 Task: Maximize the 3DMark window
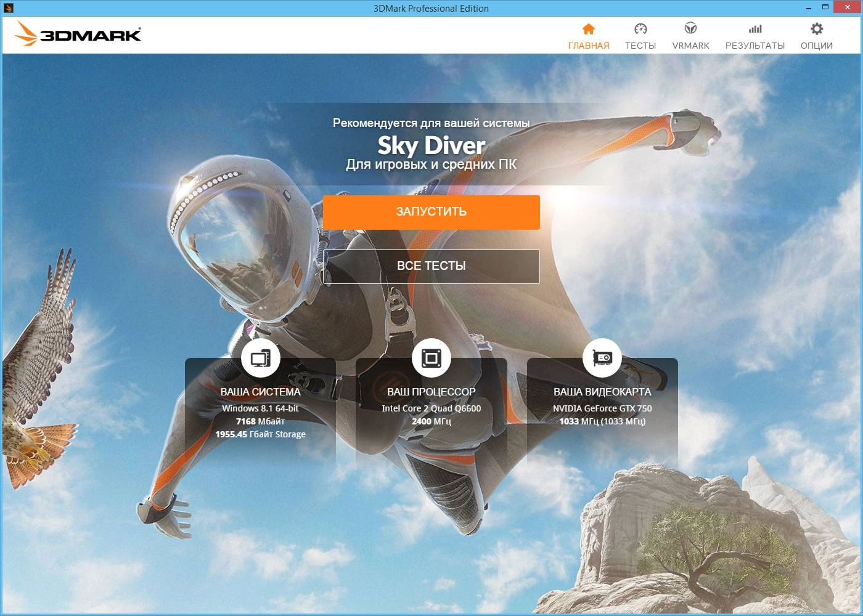pos(825,8)
